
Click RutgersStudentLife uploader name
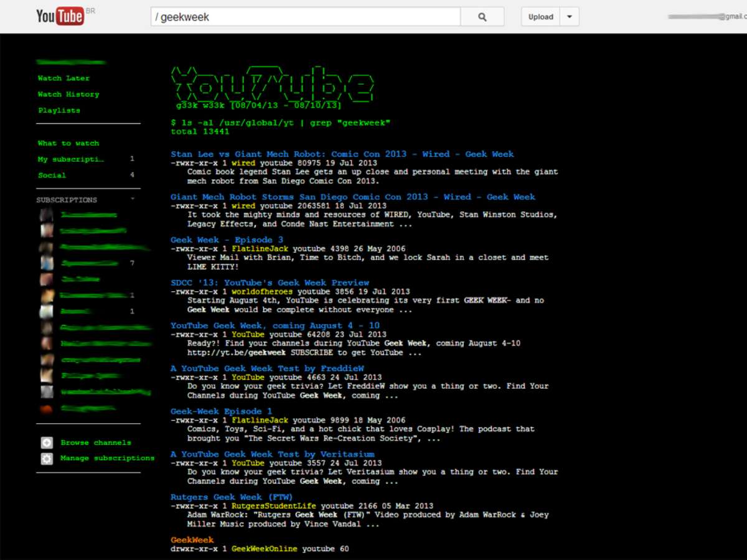(x=274, y=506)
